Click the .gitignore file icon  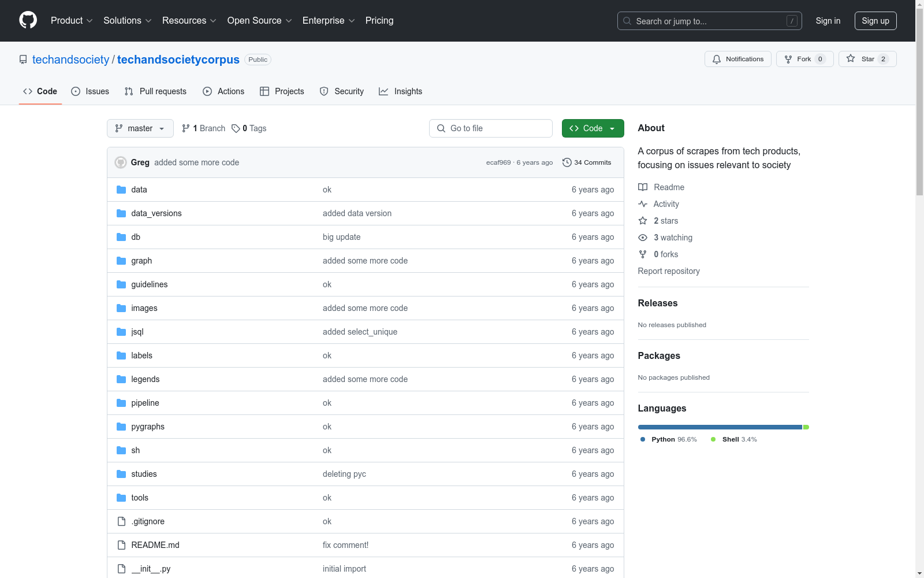[121, 521]
